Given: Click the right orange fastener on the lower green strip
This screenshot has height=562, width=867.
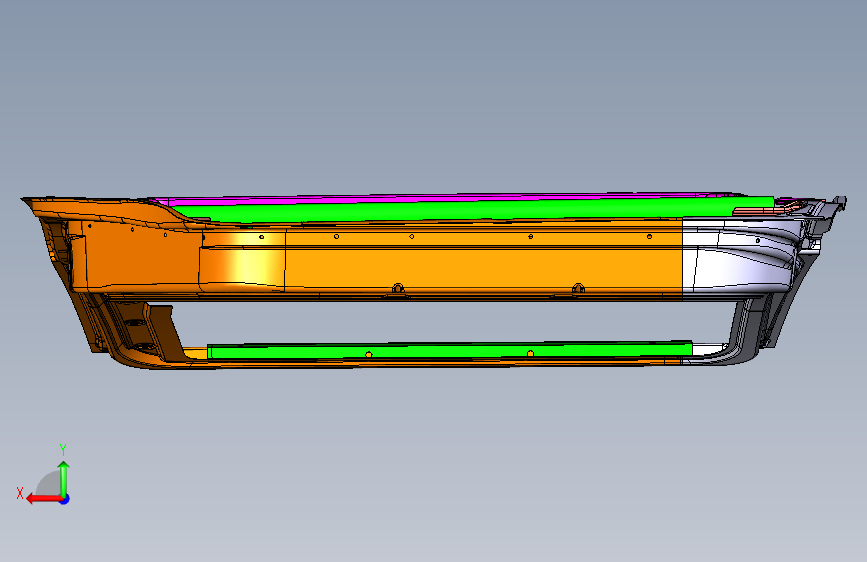Looking at the screenshot, I should point(530,353).
